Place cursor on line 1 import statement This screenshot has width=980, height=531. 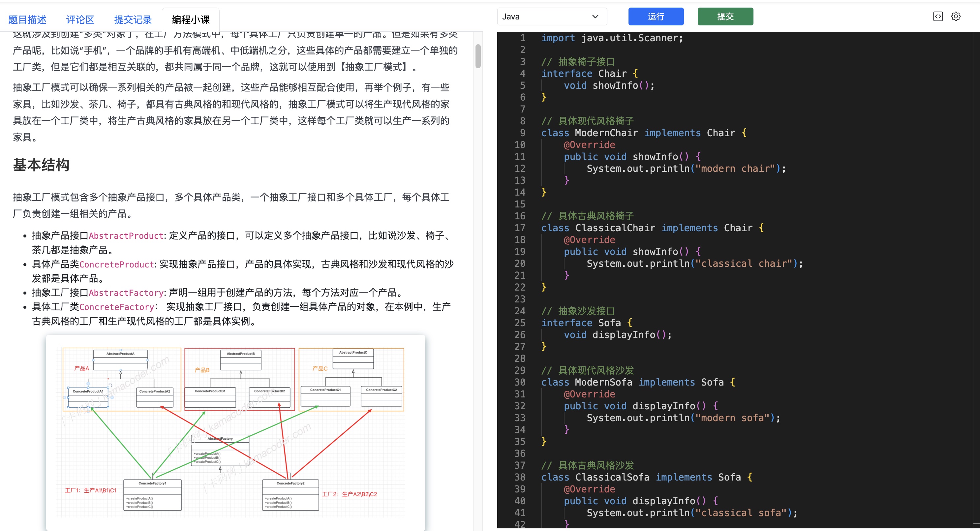click(x=612, y=38)
